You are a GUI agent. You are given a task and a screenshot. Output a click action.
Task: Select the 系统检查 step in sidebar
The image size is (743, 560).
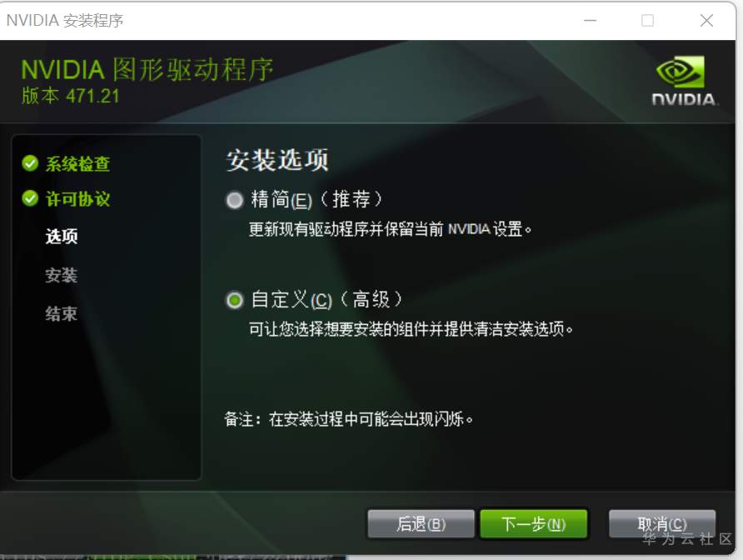point(77,164)
